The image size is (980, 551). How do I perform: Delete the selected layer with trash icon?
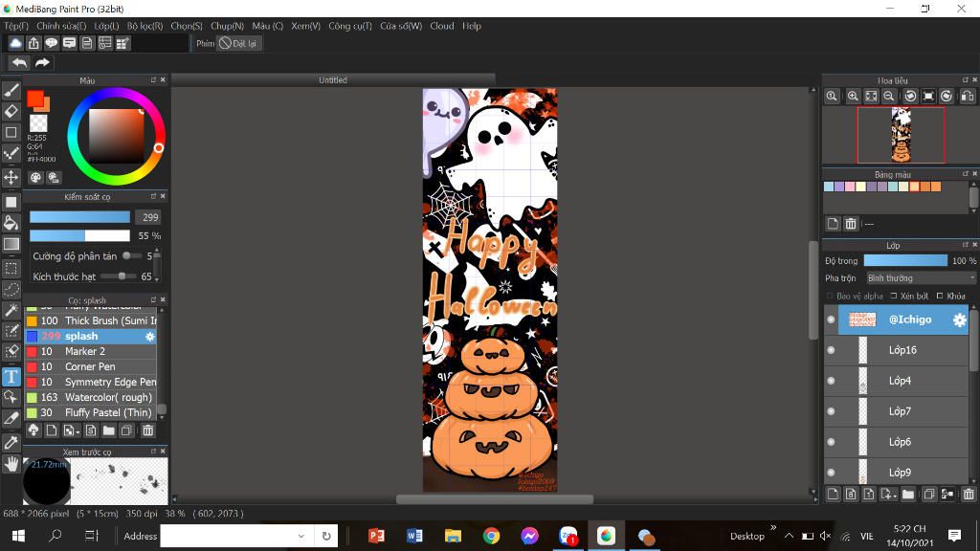(969, 495)
